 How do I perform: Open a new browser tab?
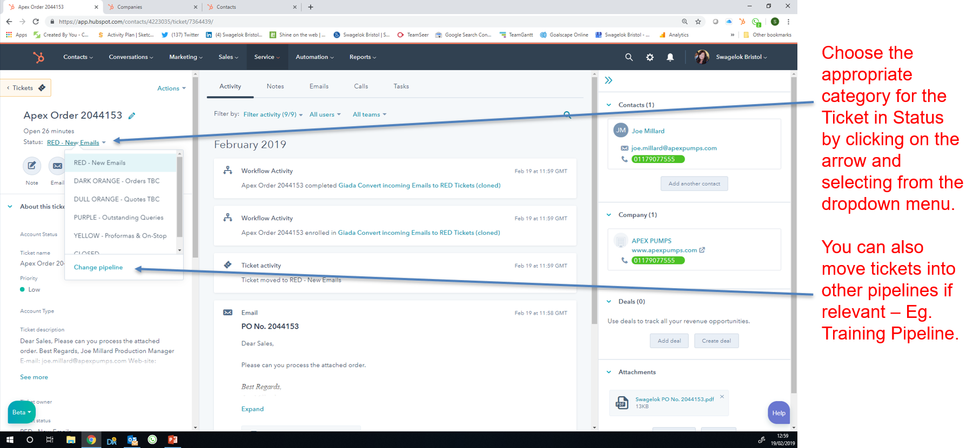tap(311, 7)
